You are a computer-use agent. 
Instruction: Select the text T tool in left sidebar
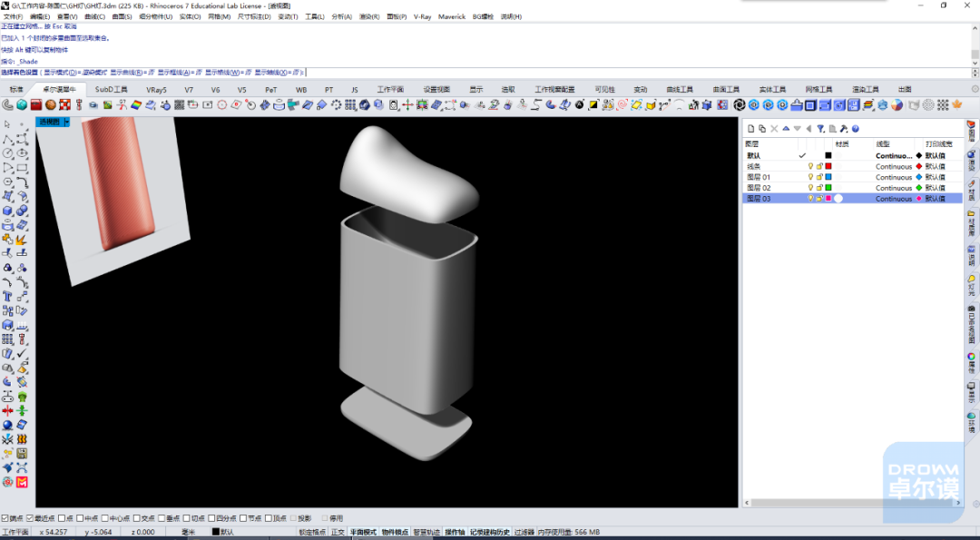pos(7,296)
